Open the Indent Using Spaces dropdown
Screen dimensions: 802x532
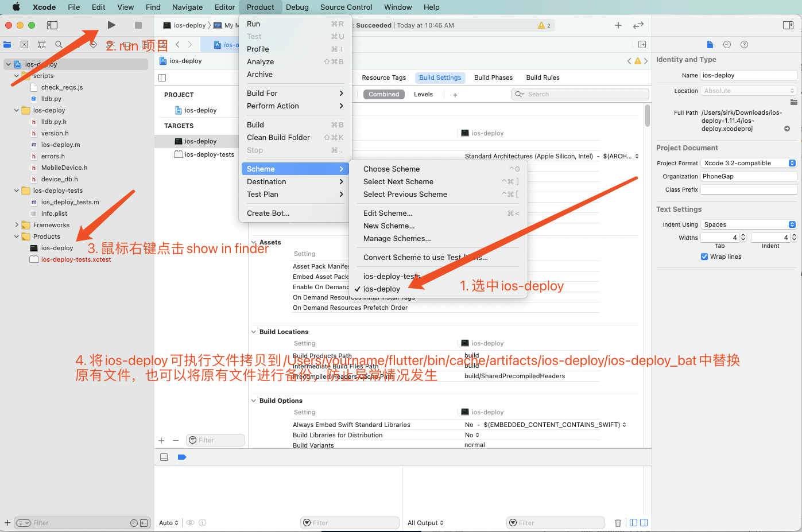click(749, 224)
